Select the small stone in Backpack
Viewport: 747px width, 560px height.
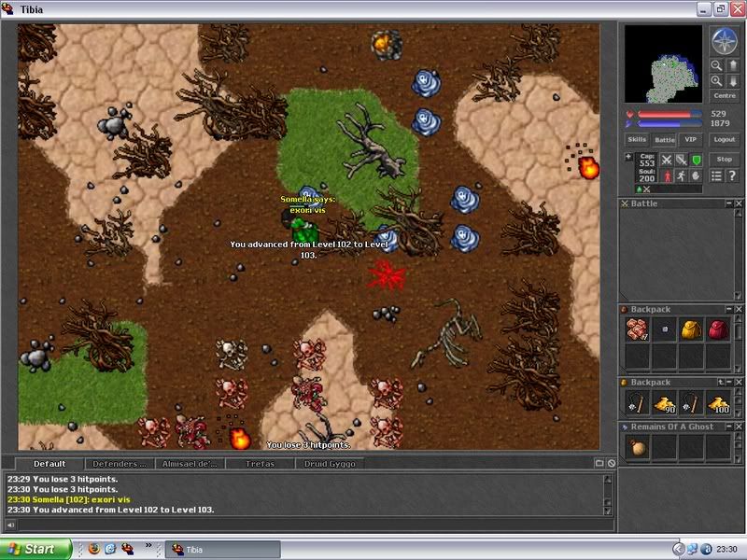(x=665, y=329)
